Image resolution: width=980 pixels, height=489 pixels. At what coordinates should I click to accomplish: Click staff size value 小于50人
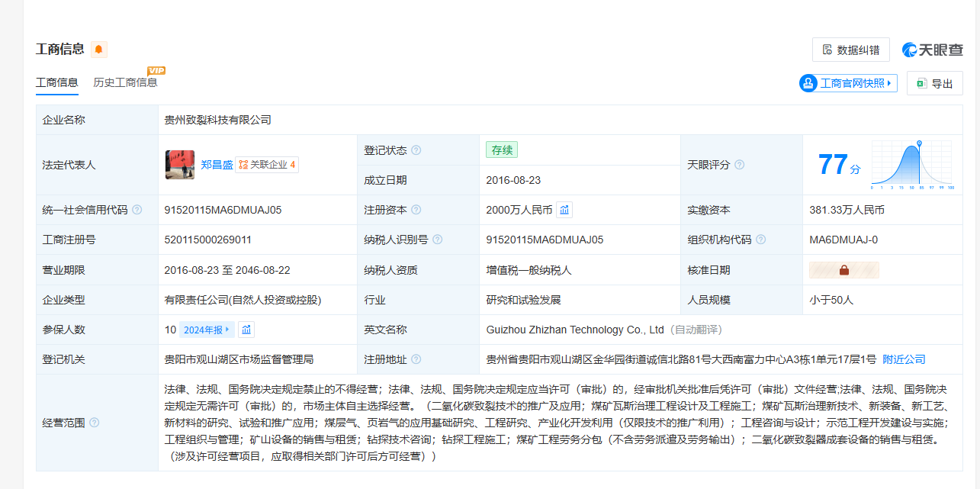point(831,300)
